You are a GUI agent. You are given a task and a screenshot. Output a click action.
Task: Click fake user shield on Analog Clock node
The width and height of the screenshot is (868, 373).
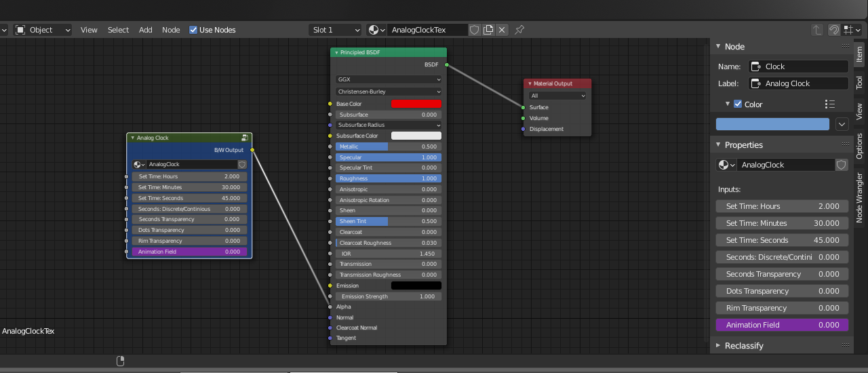tap(242, 164)
